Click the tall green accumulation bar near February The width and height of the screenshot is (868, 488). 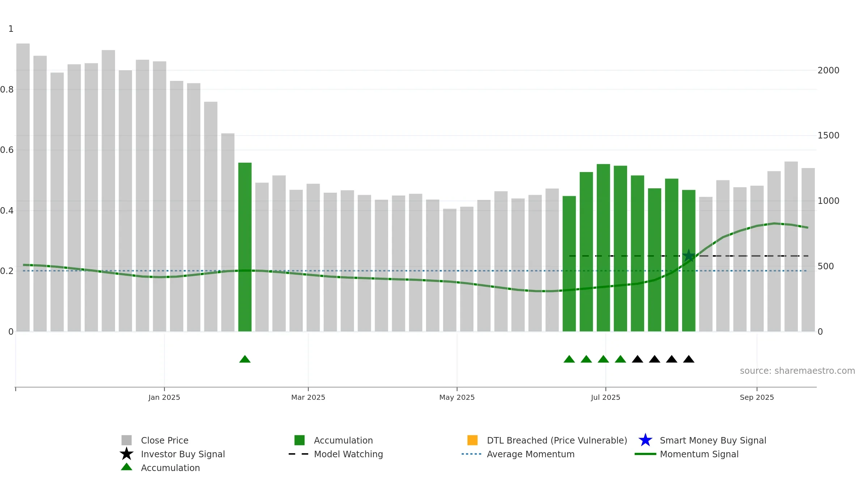(x=245, y=247)
